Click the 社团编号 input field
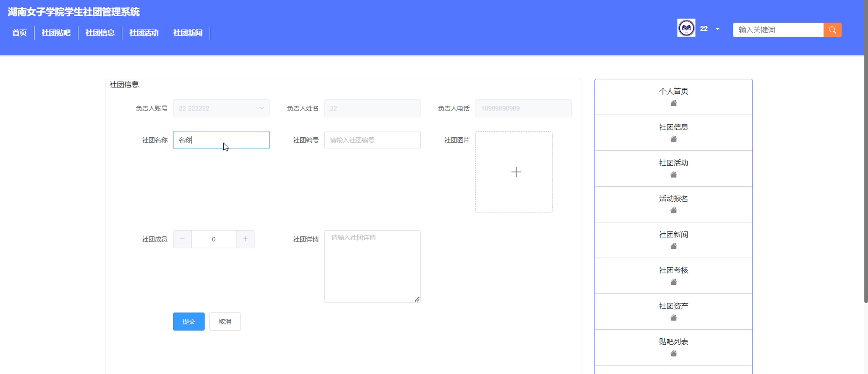This screenshot has height=374, width=868. point(372,140)
